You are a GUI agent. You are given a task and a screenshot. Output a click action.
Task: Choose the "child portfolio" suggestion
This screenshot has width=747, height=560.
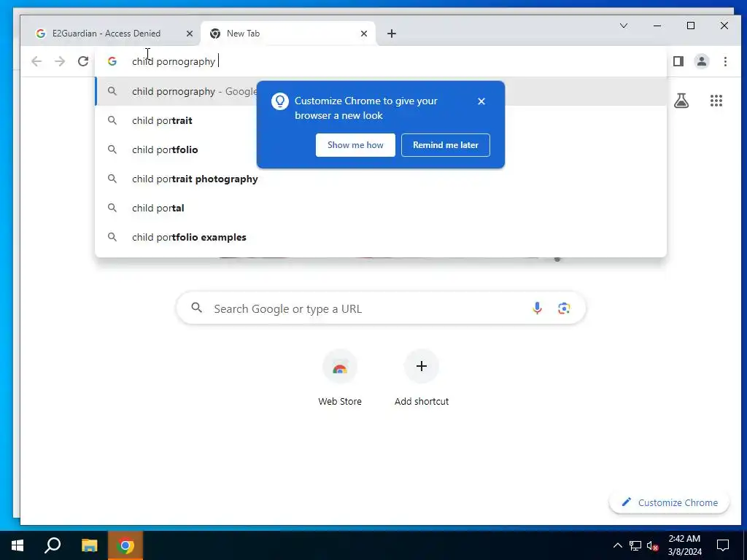(381, 149)
